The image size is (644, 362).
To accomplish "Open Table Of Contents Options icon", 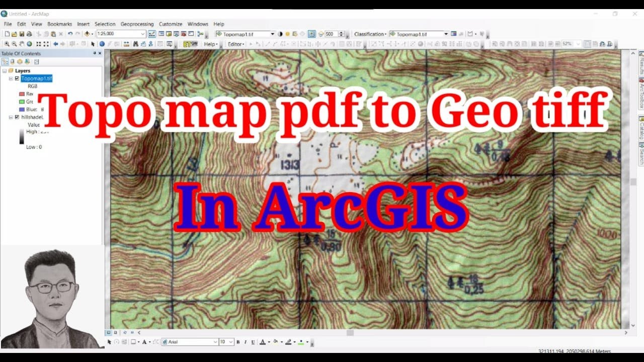I will point(36,62).
